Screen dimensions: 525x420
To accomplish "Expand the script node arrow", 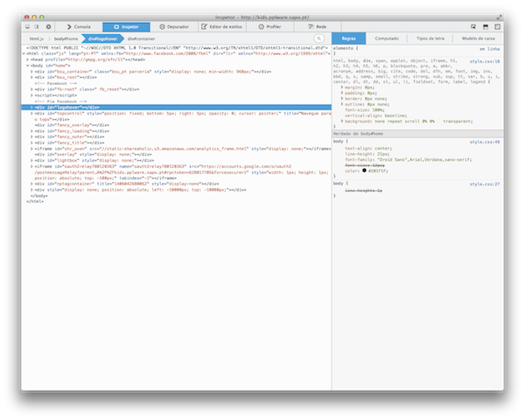I will point(32,95).
